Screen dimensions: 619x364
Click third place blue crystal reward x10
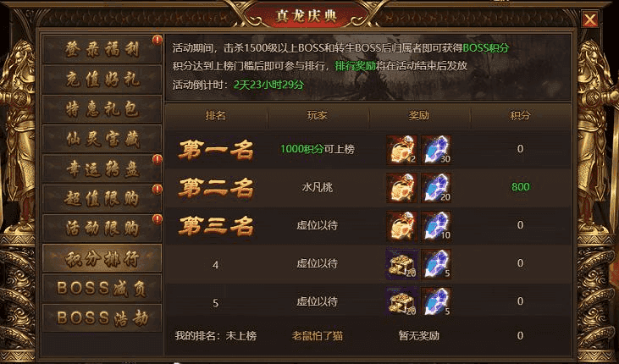(x=436, y=226)
